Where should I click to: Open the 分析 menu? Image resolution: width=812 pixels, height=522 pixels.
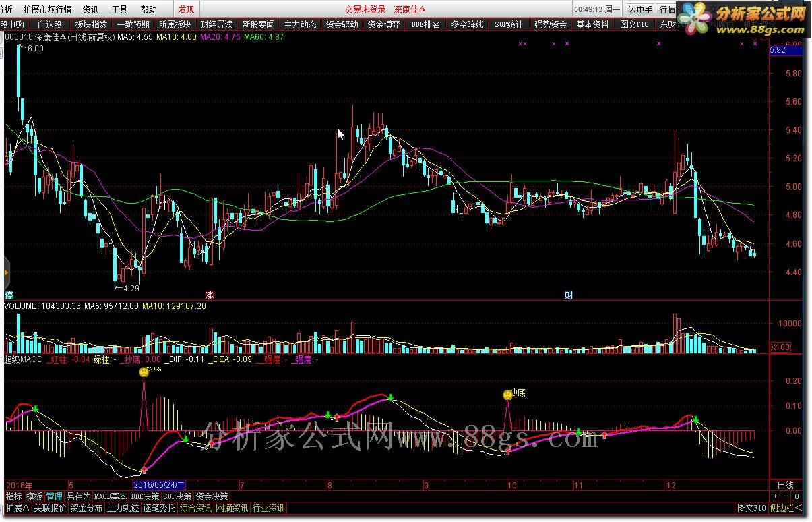click(6, 9)
